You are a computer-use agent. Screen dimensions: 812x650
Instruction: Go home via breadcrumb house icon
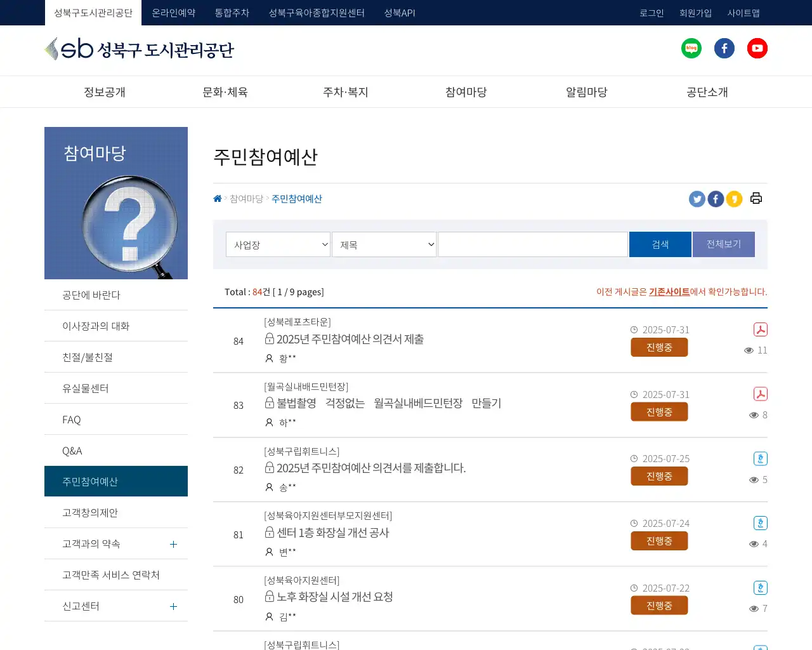tap(218, 199)
